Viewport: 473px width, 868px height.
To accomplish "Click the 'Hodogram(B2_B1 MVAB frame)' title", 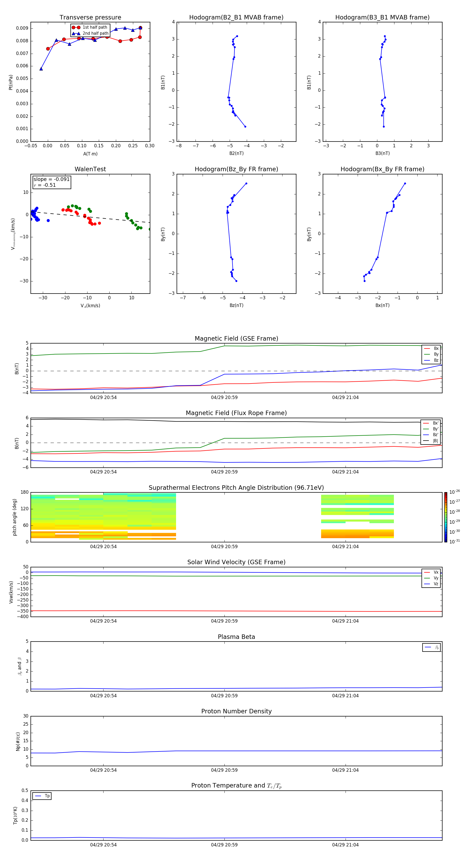I will [x=236, y=17].
